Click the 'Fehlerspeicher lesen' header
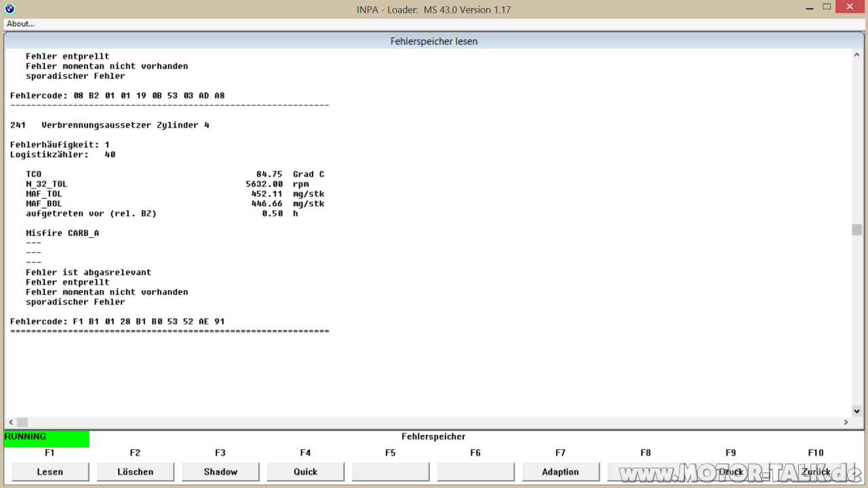The image size is (868, 488). pos(434,41)
